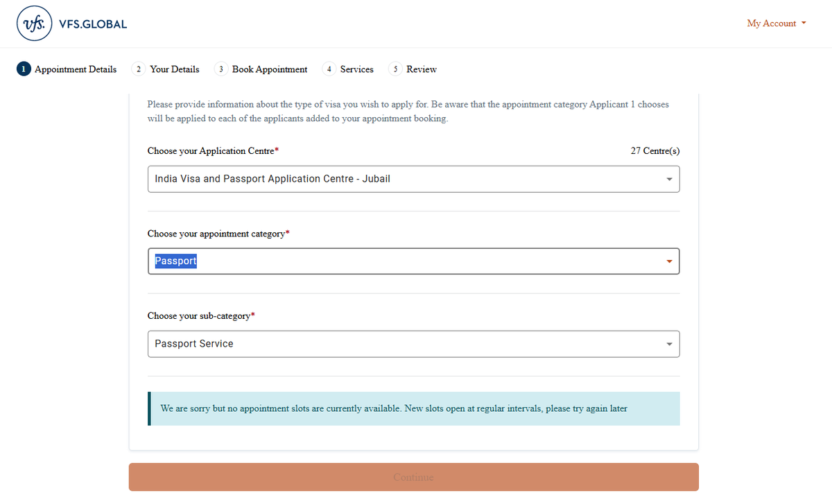Go to Services step
The image size is (832, 504).
click(x=348, y=69)
